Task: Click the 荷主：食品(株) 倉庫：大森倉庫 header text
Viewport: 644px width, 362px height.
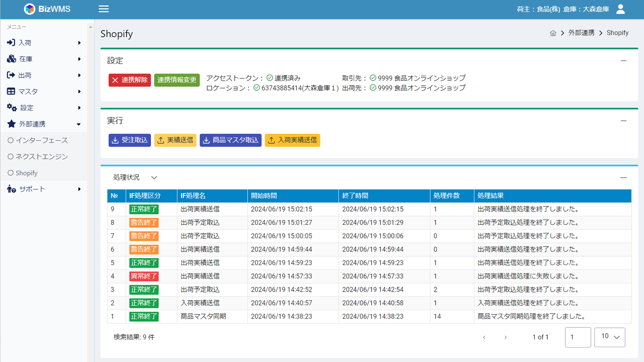Action: (x=563, y=9)
